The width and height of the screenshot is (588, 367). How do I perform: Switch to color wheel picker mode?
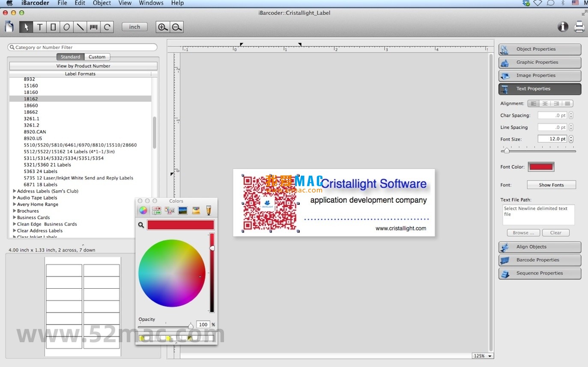point(143,210)
